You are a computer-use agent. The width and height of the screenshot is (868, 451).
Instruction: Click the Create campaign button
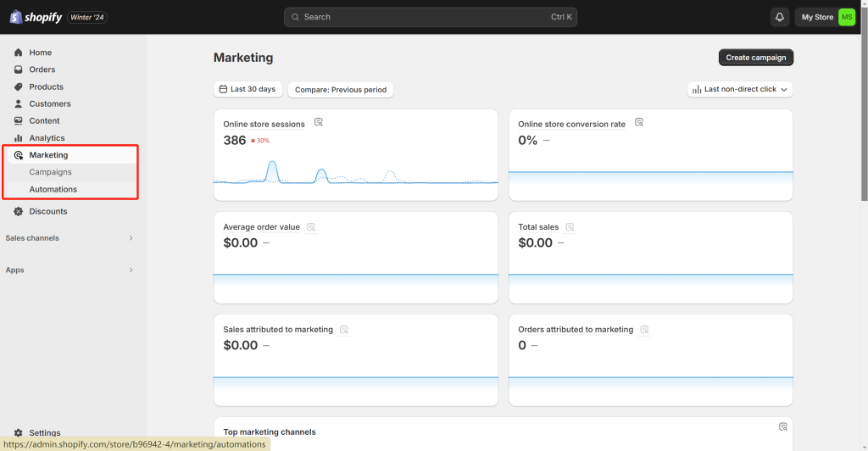[x=755, y=58]
